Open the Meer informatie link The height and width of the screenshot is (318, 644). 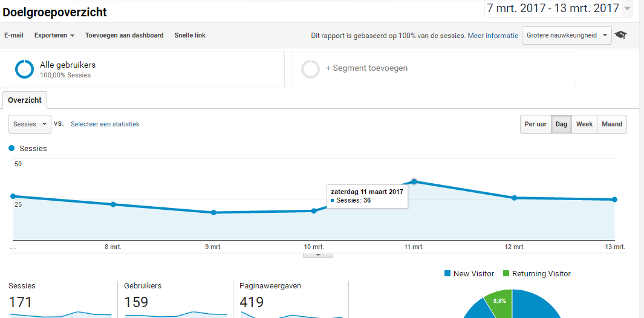tap(493, 36)
